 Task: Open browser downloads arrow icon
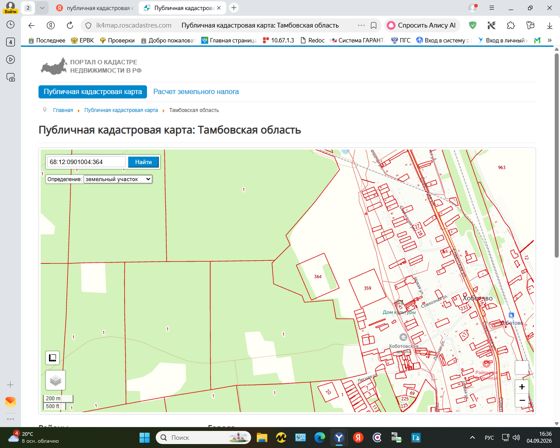(549, 25)
